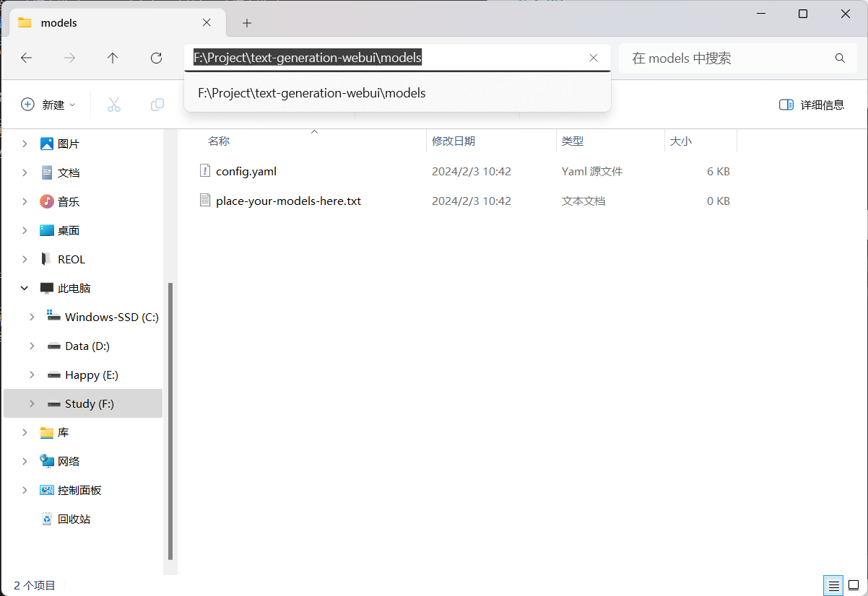Image resolution: width=868 pixels, height=596 pixels.
Task: Click the navigation pane vertical scrollbar
Action: [x=170, y=418]
